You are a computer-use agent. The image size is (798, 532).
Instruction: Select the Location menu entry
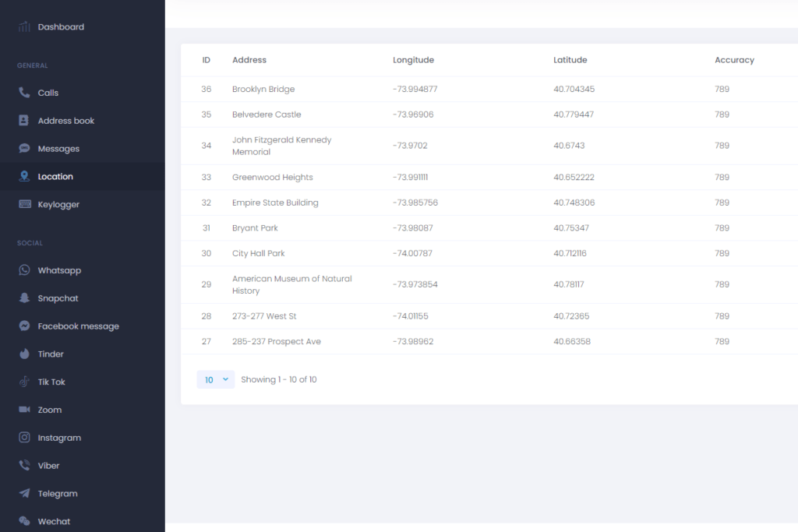coord(55,177)
